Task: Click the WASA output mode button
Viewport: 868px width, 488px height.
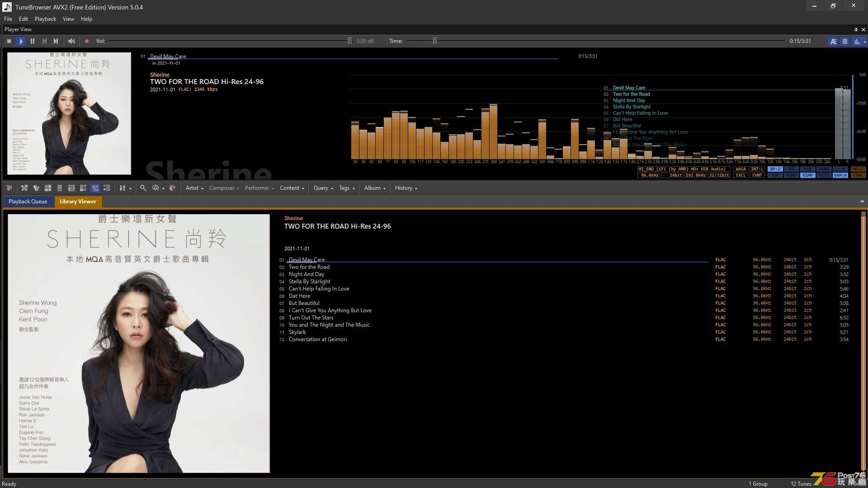Action: [741, 169]
